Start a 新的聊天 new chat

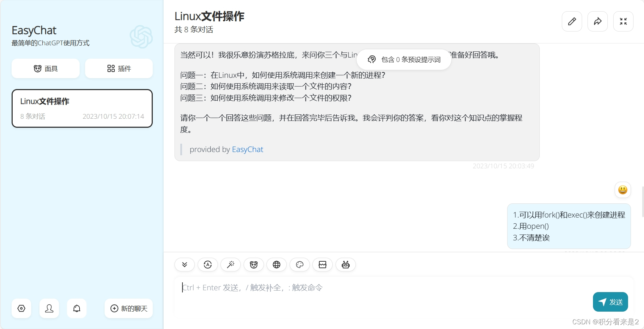pos(129,308)
